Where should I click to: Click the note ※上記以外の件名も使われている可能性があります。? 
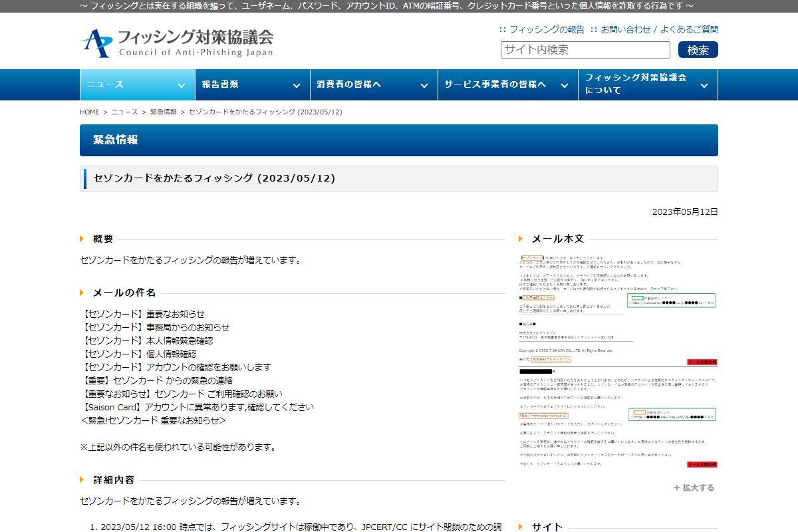coord(178,447)
